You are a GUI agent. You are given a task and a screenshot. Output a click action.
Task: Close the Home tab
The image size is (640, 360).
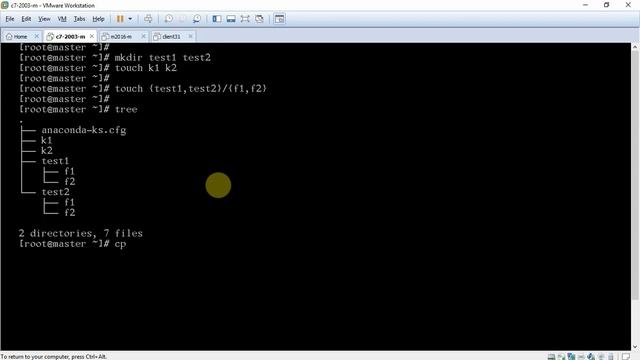[36, 36]
